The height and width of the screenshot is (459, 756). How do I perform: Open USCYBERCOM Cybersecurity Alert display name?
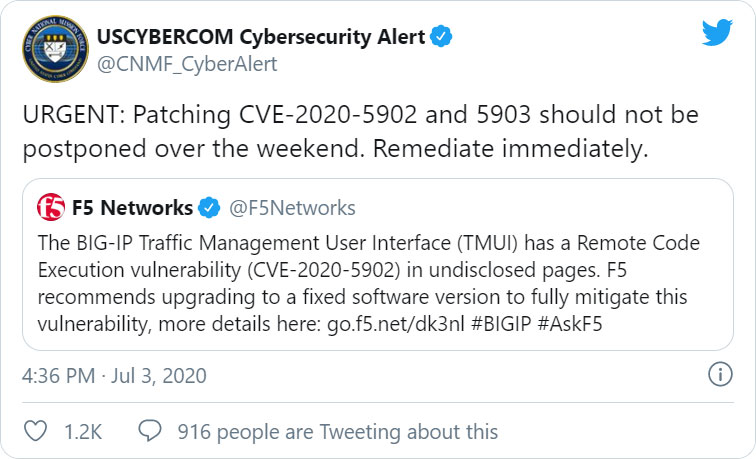click(261, 37)
